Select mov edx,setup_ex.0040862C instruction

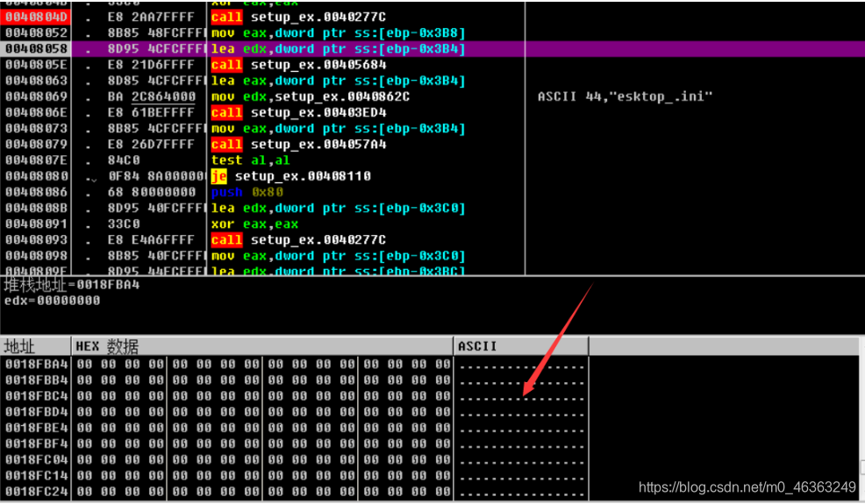[311, 97]
